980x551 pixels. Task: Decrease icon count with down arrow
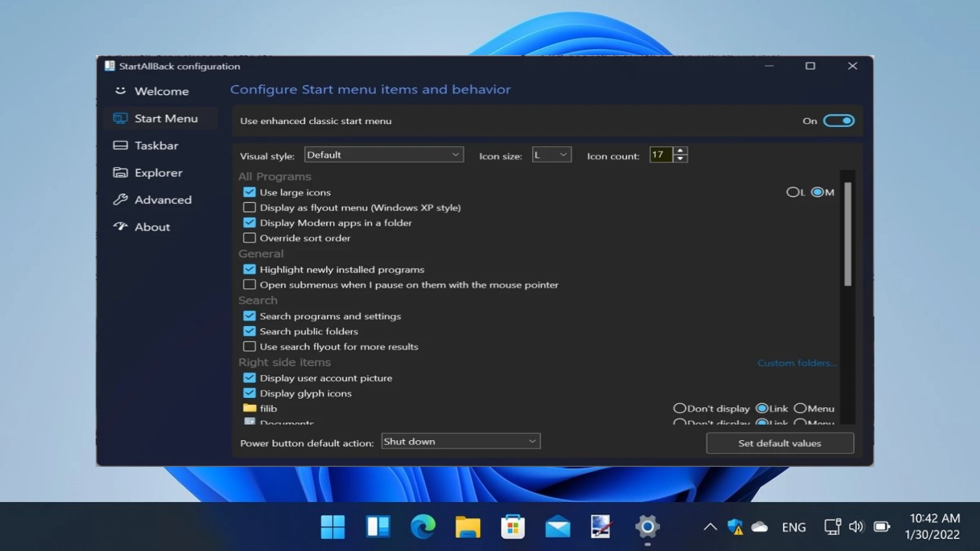[681, 158]
